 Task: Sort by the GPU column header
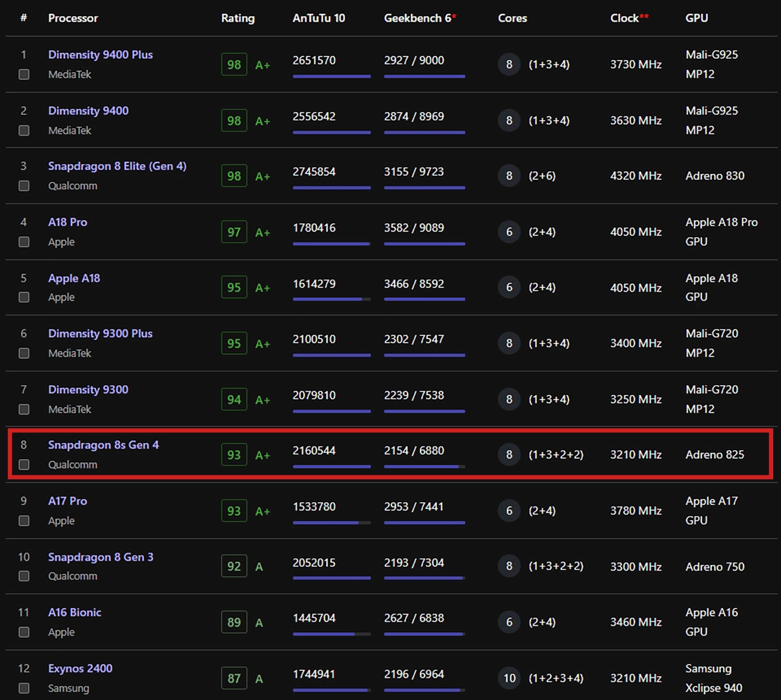point(697,18)
